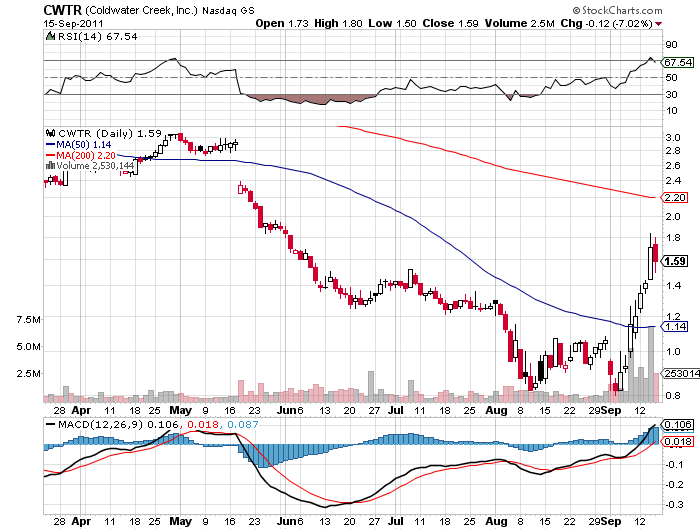700x530 pixels.
Task: Click the Close 1.59 value in header
Action: [450, 24]
